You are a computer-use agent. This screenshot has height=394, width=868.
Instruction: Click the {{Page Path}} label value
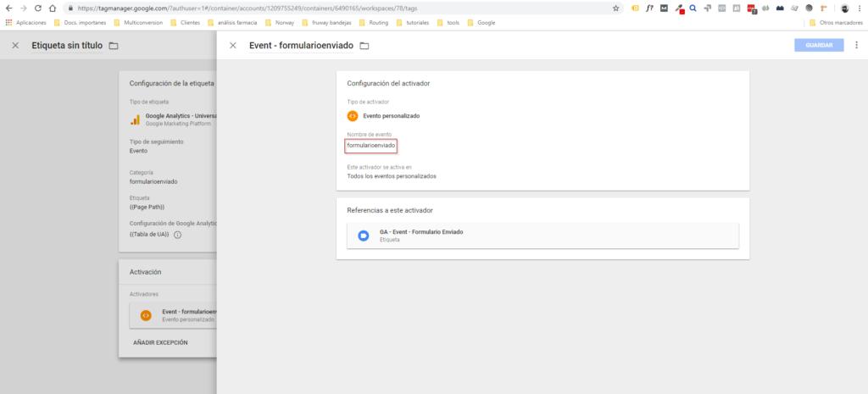147,207
